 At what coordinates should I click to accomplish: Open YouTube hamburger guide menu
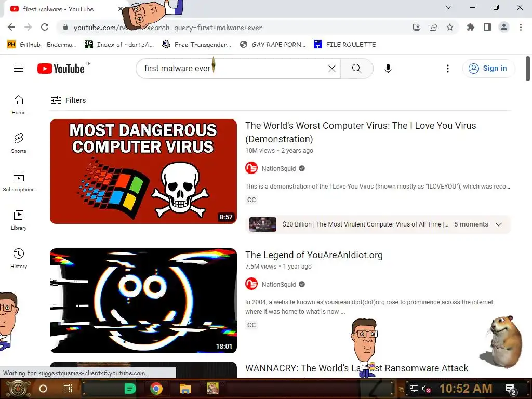19,69
